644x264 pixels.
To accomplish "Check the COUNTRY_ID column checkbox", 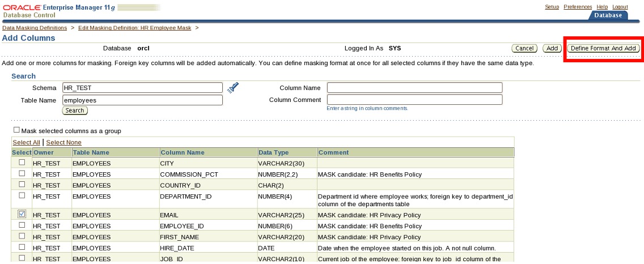I will coord(22,184).
